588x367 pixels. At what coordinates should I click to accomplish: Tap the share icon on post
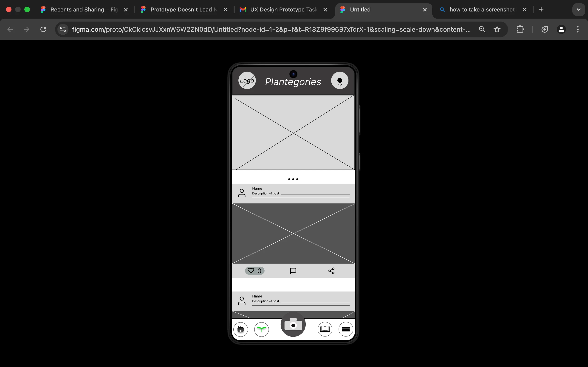pyautogui.click(x=331, y=271)
